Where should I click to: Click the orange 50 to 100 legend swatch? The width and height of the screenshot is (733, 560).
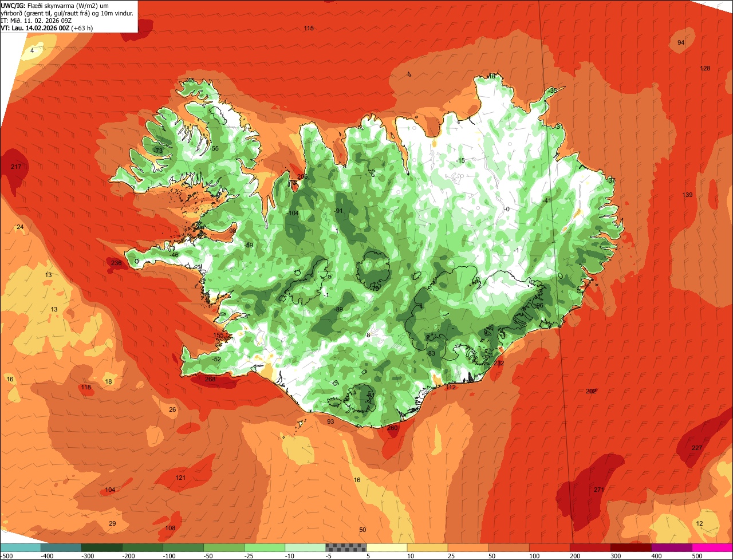[509, 547]
